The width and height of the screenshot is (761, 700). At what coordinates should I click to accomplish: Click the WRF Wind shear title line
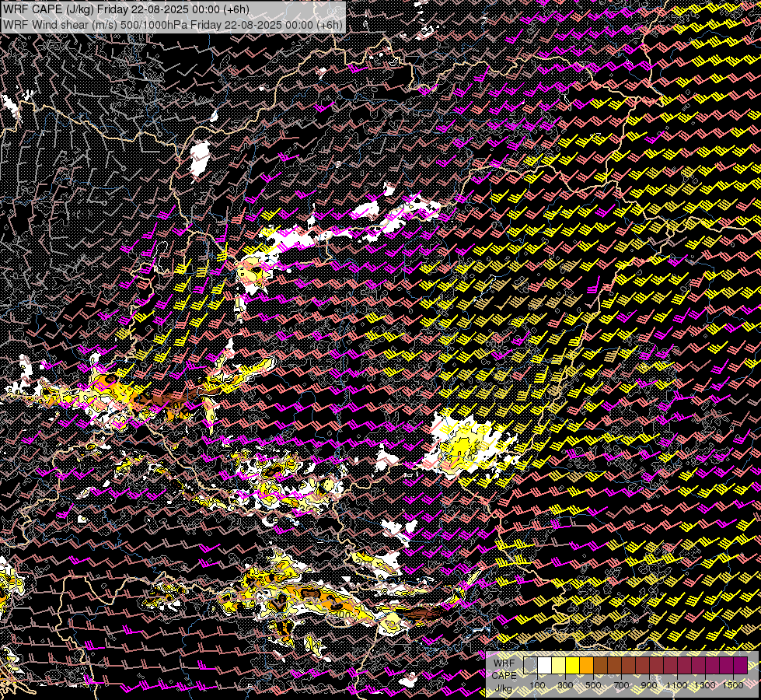173,24
